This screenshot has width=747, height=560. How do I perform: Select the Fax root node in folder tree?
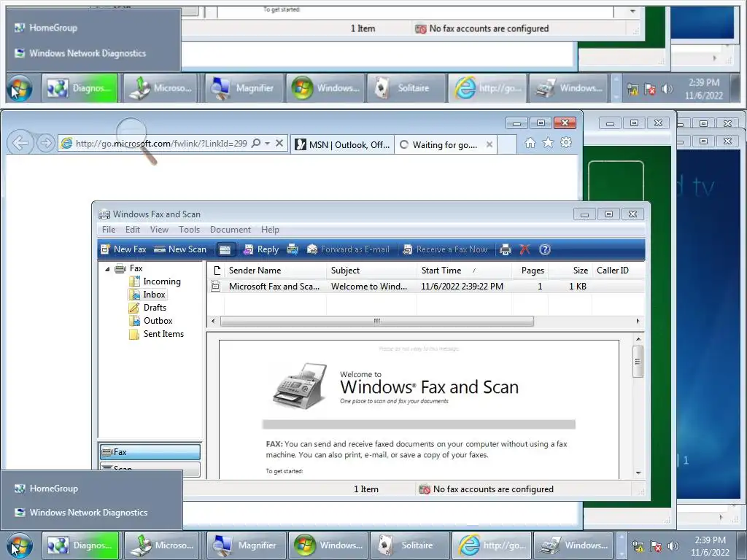[x=136, y=268]
